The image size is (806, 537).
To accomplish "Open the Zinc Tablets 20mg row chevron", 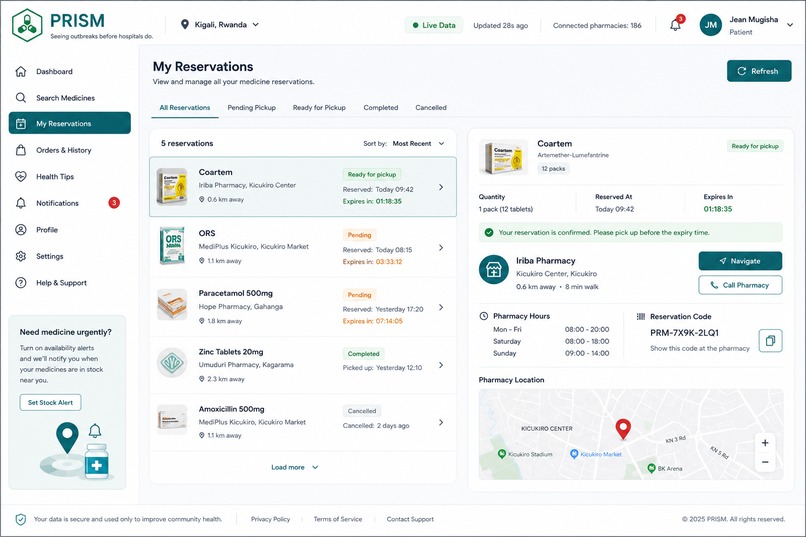I will tap(441, 365).
